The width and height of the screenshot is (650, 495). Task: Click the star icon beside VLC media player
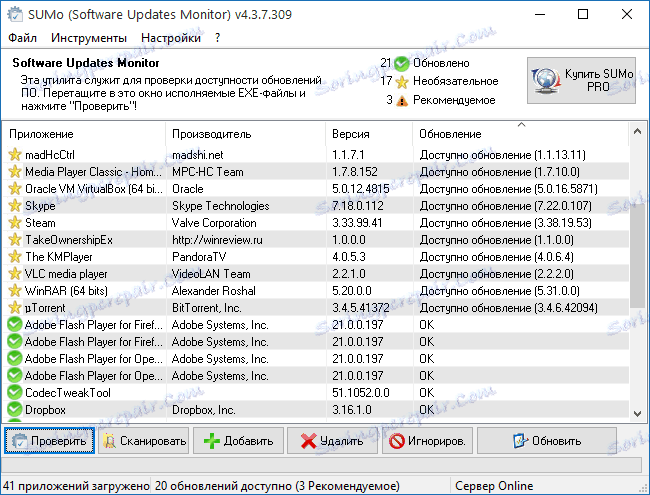pos(15,274)
